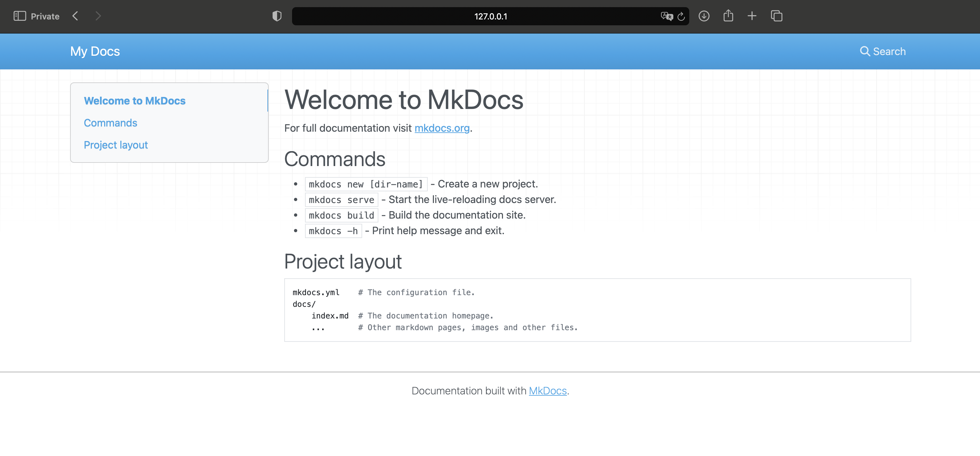Click the translate page icon

tap(667, 16)
